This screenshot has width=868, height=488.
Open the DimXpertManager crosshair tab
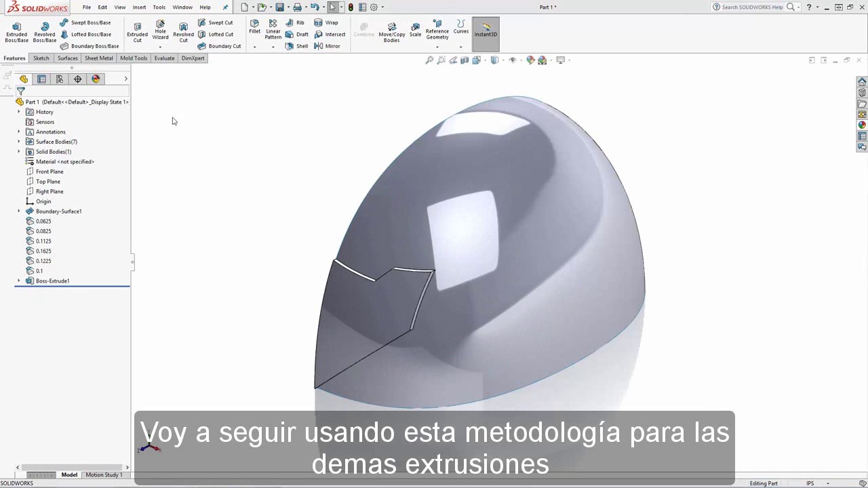[77, 79]
